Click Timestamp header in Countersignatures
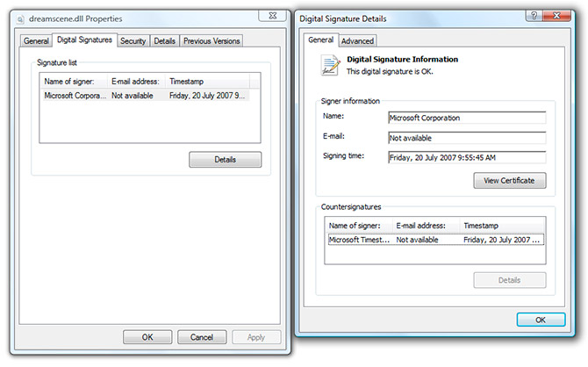 502,226
